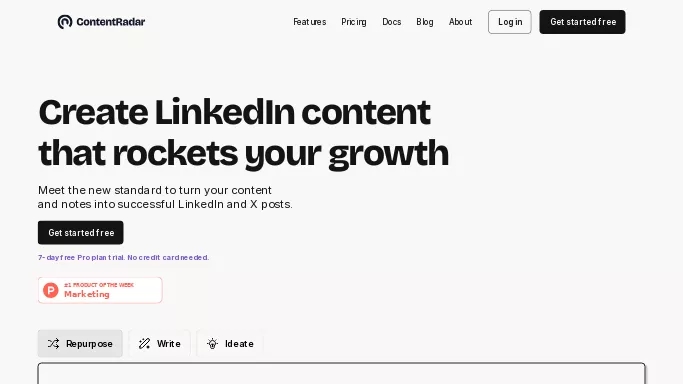Click the Log in button
The width and height of the screenshot is (683, 384).
(x=510, y=22)
